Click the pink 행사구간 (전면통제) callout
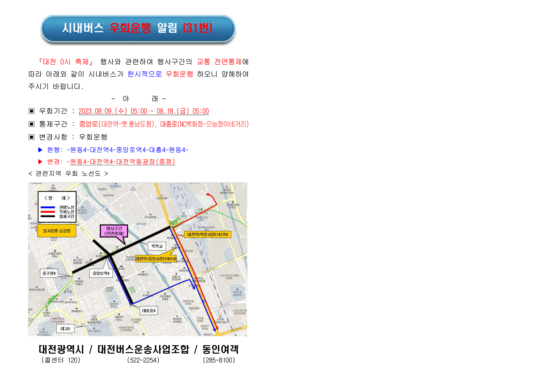554x392 pixels. tap(114, 231)
